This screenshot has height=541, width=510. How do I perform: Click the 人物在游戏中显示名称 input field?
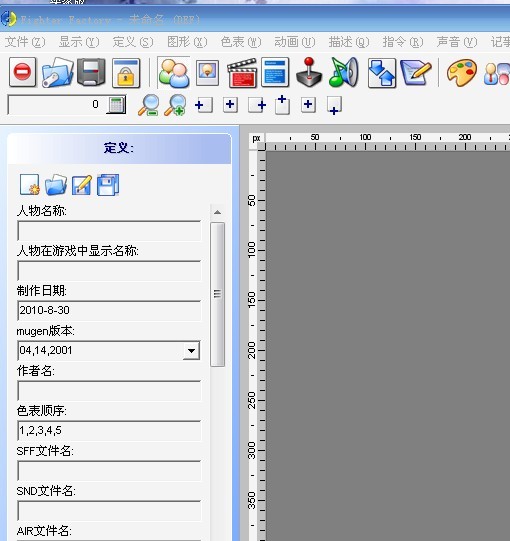[x=109, y=270]
